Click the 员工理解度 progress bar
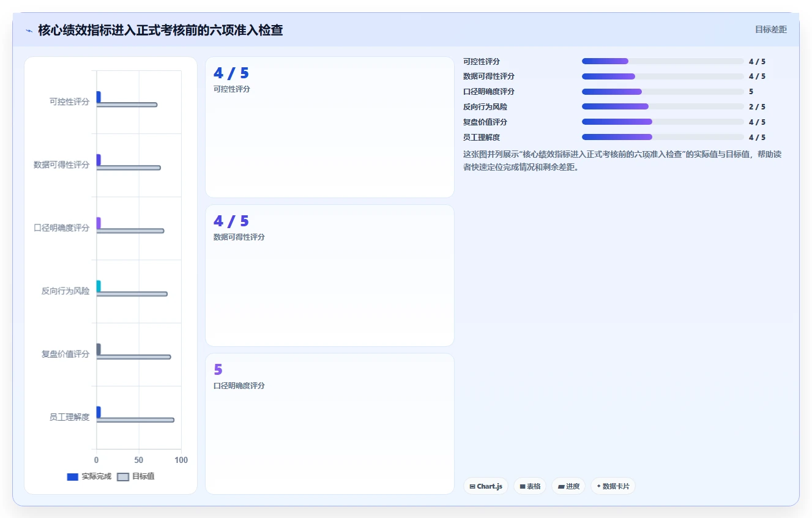Image resolution: width=812 pixels, height=518 pixels. [x=663, y=137]
